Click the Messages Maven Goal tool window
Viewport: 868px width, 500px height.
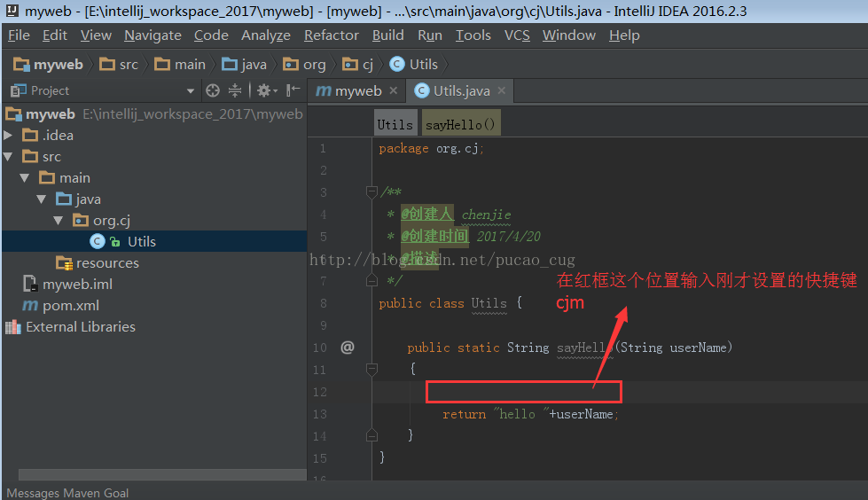pyautogui.click(x=67, y=493)
